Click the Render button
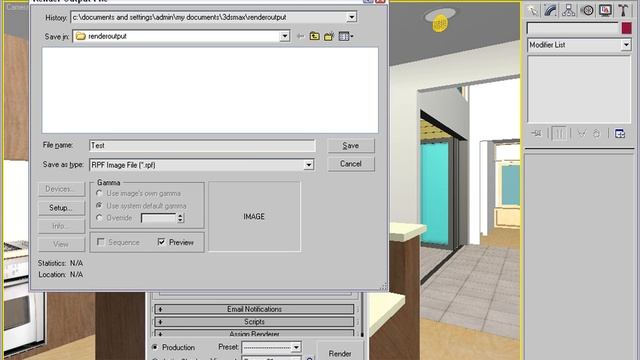The image size is (640, 360). [x=340, y=351]
